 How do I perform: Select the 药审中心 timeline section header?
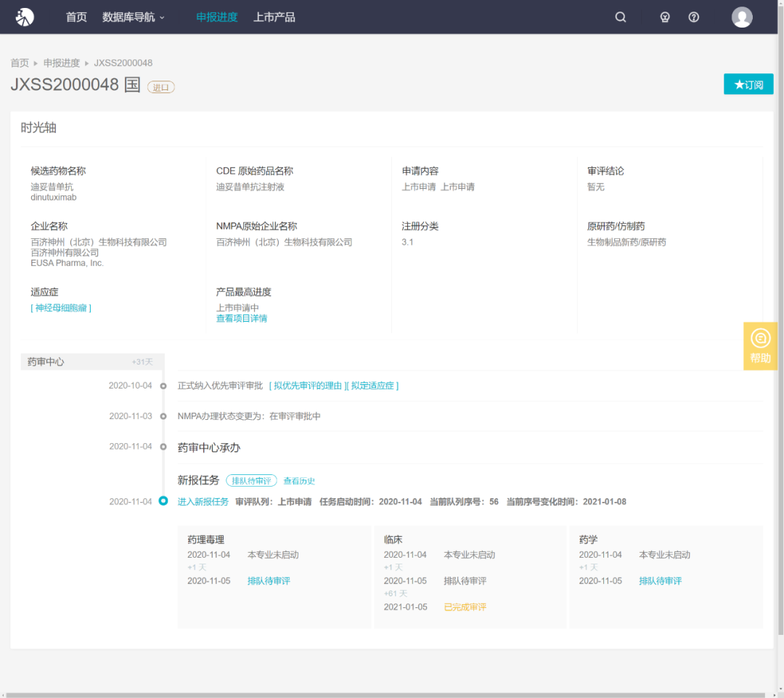click(x=92, y=362)
